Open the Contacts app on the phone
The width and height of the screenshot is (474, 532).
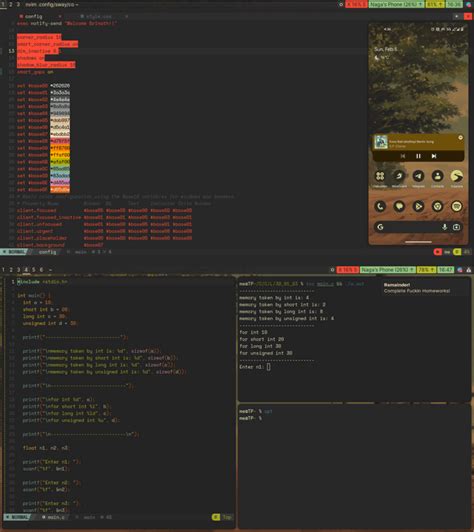point(438,176)
